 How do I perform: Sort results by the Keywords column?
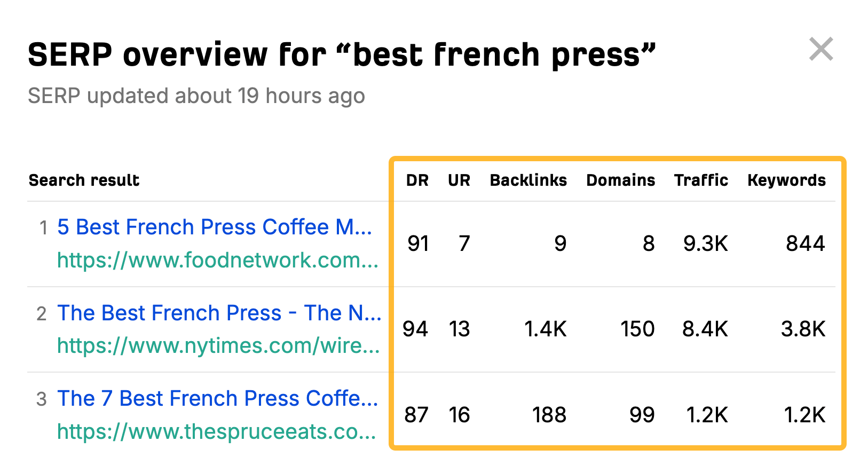point(786,180)
